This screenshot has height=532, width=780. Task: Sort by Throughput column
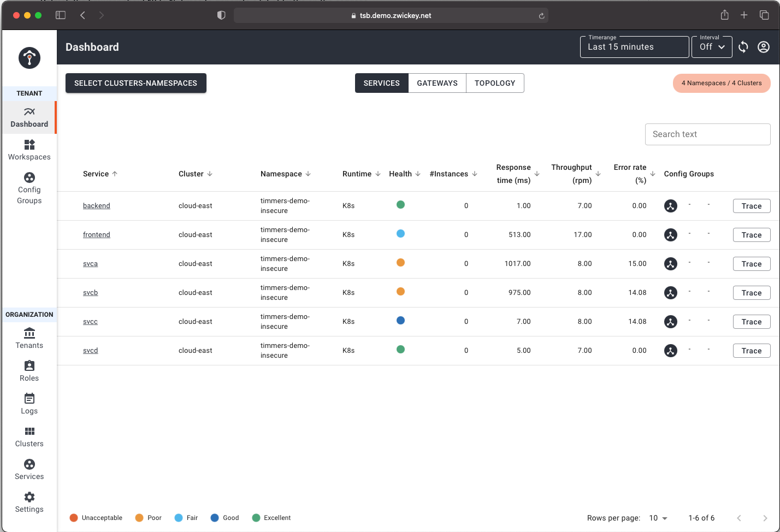(x=576, y=174)
